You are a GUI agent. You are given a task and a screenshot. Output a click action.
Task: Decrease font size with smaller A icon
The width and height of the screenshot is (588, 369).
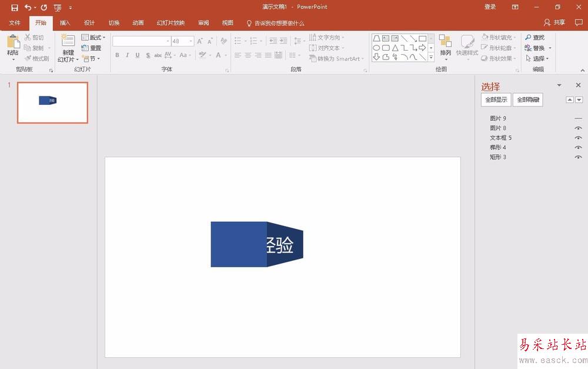[210, 41]
